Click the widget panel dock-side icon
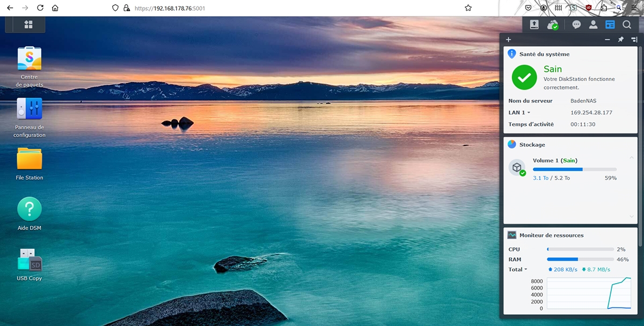Viewport: 644px width, 326px height. (634, 40)
